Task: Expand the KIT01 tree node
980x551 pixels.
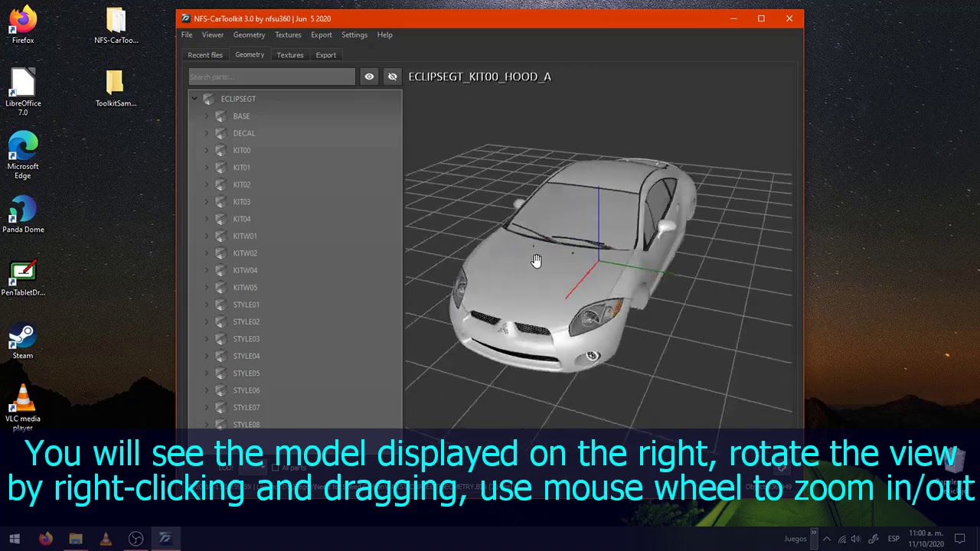Action: pyautogui.click(x=207, y=168)
